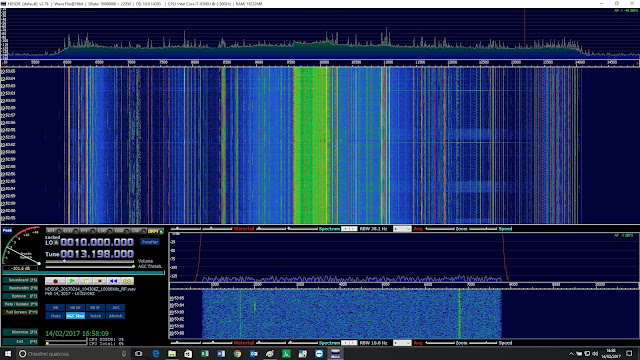The height and width of the screenshot is (360, 640).
Task: Open the upper Avg dropdown
Action: (x=402, y=229)
